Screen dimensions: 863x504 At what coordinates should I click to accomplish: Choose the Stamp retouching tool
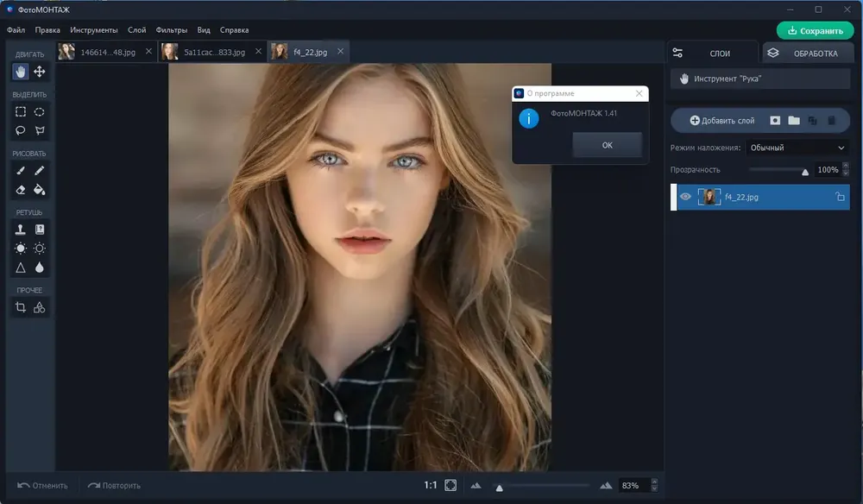pos(21,230)
